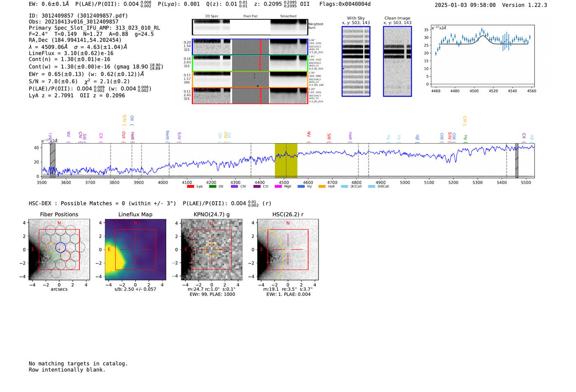Open the 'Lineflux Map' image panel
Image resolution: width=576 pixels, height=392 pixels.
135,250
